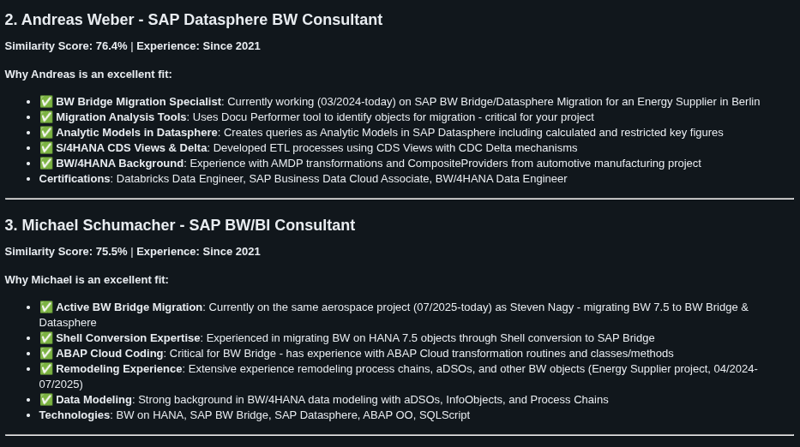The image size is (800, 447).
Task: Click the checkmark beside Data Modeling
Action: (46, 400)
